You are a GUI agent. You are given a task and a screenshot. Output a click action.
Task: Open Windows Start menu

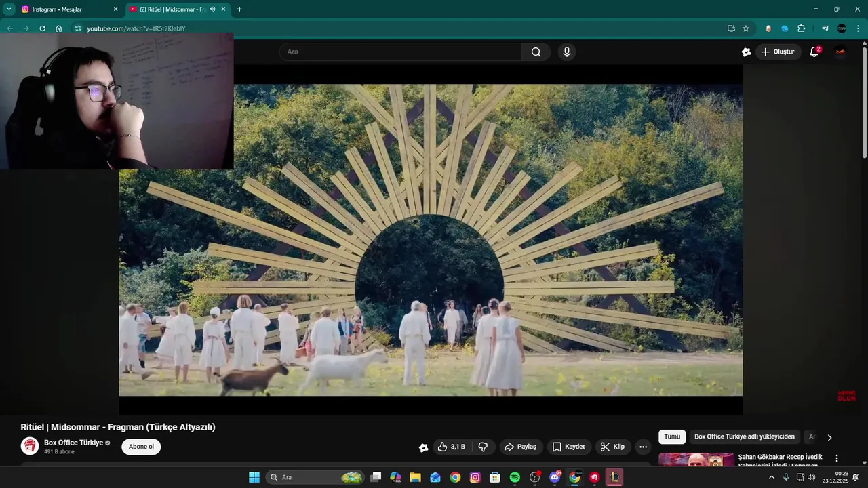[x=254, y=477]
